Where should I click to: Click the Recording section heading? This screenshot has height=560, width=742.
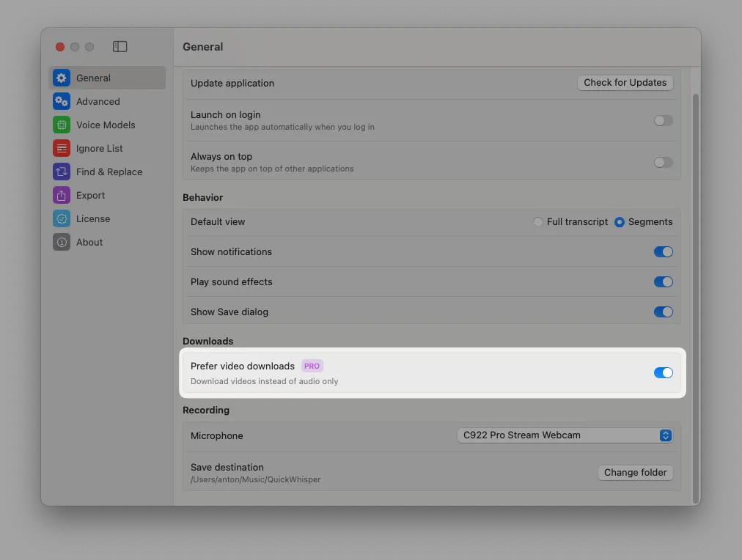(x=206, y=410)
